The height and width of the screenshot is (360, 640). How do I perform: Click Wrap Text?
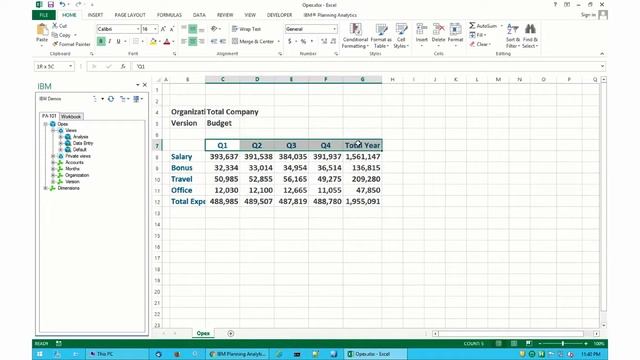tap(246, 29)
